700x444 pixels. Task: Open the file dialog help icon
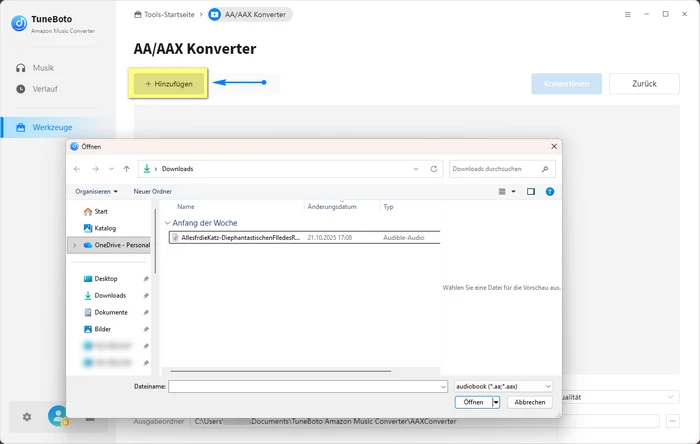550,191
